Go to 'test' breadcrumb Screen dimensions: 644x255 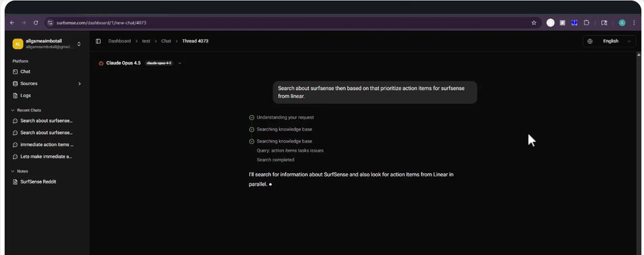[x=146, y=41]
